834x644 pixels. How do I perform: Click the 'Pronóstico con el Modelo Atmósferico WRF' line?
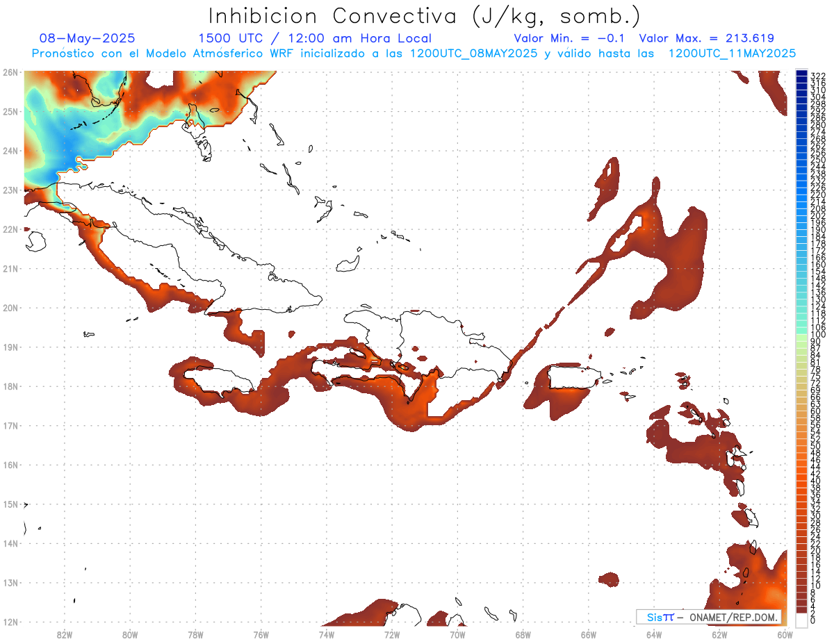pos(414,53)
